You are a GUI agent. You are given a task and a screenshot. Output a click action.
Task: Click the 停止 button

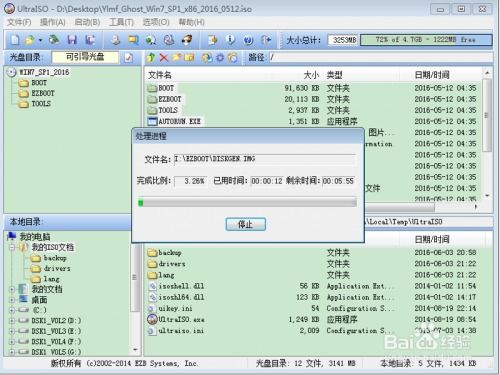coord(246,224)
